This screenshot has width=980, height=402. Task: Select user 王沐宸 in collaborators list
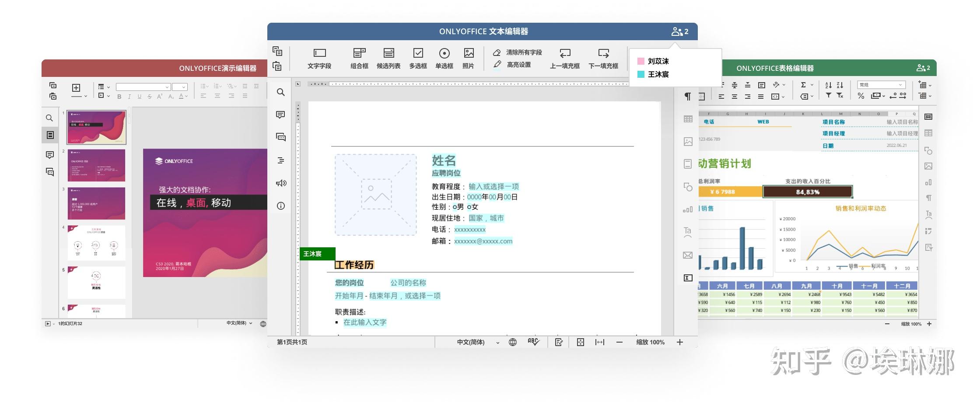(x=658, y=74)
